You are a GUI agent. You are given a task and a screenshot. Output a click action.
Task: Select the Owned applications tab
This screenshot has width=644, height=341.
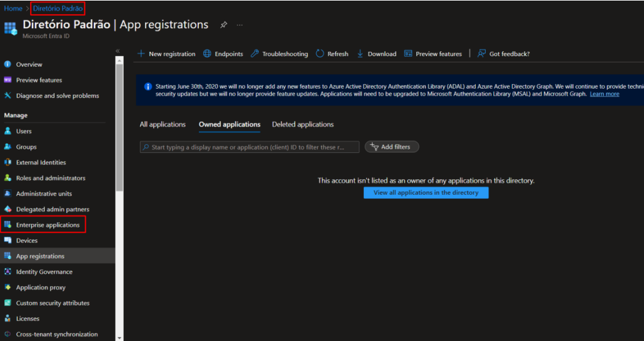[x=229, y=124]
